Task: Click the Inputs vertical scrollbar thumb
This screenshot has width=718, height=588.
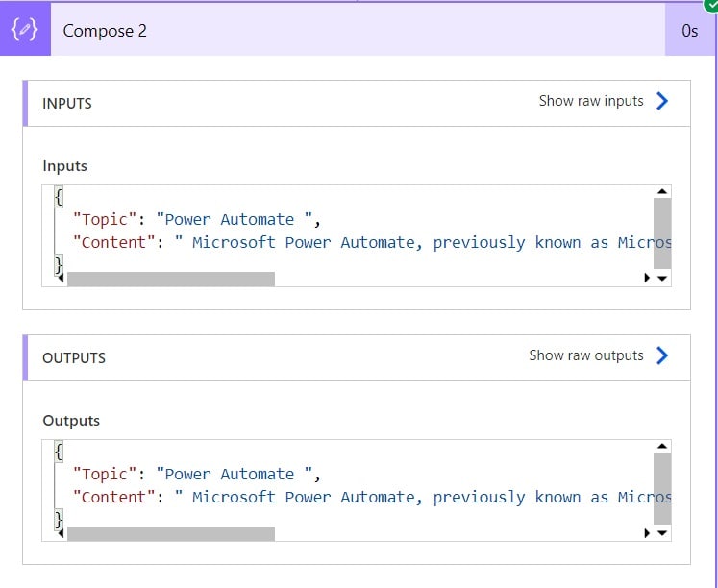Action: pos(662,233)
